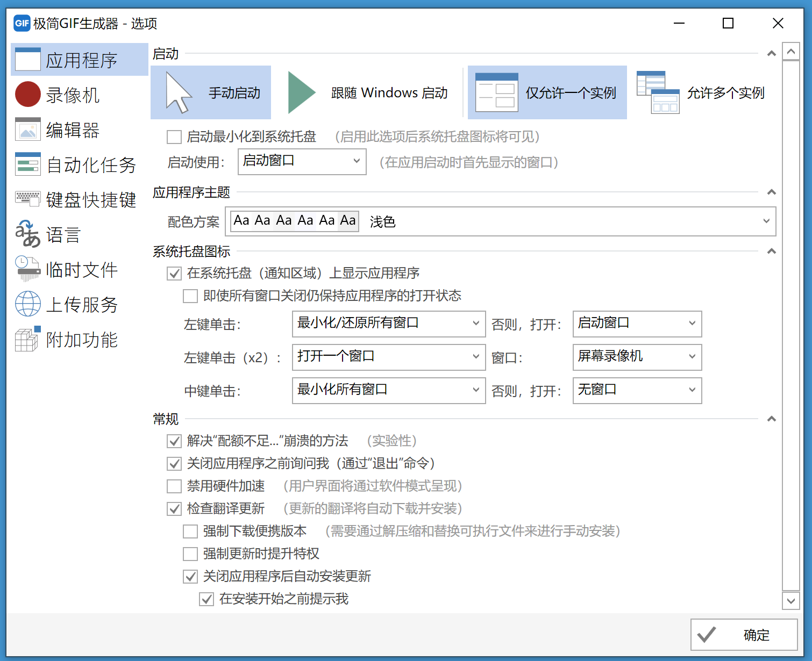Open the 语言 language settings

click(x=58, y=234)
